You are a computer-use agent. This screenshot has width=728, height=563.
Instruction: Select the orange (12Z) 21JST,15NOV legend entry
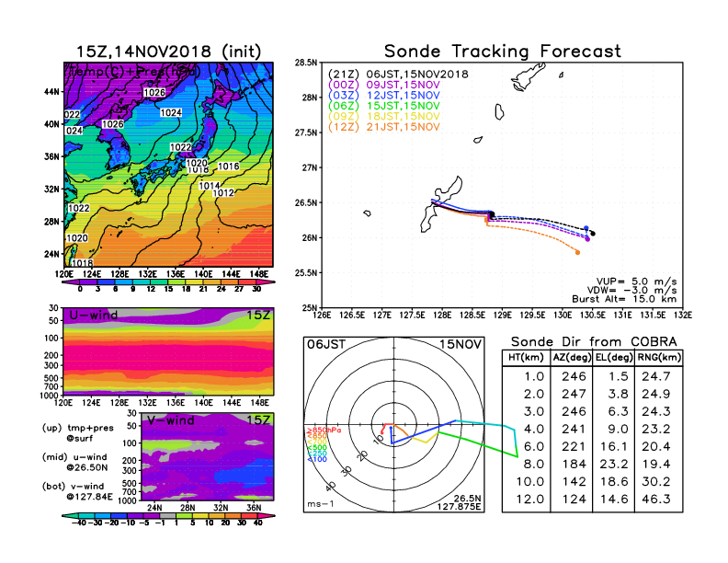click(x=384, y=127)
